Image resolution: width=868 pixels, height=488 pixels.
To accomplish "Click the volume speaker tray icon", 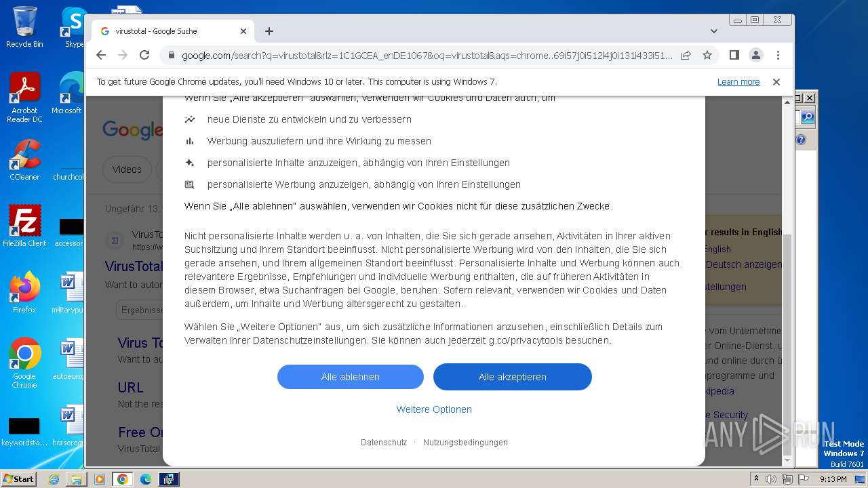I will (x=771, y=479).
